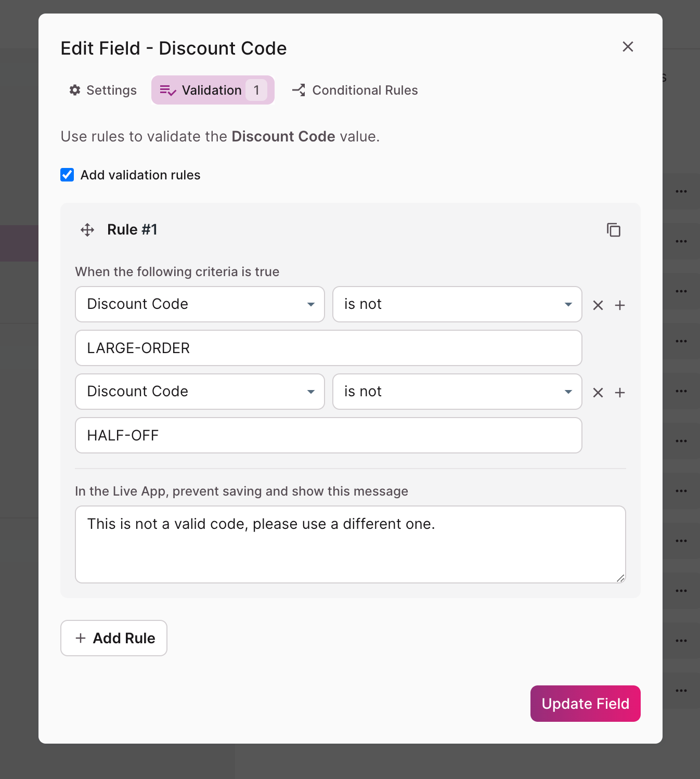Viewport: 700px width, 779px height.
Task: Click the drag handle next to Rule #1
Action: (x=86, y=229)
